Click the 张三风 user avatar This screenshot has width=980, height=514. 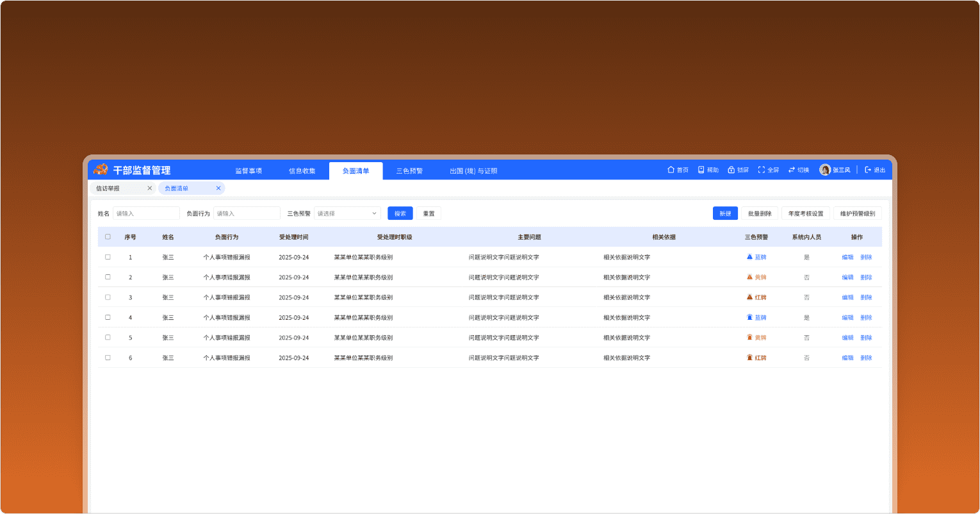pos(825,170)
